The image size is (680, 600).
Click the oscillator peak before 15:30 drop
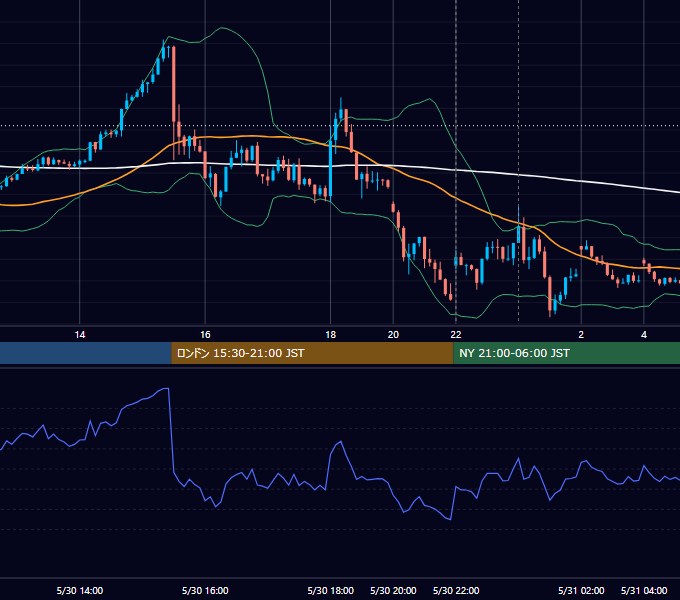click(x=166, y=389)
